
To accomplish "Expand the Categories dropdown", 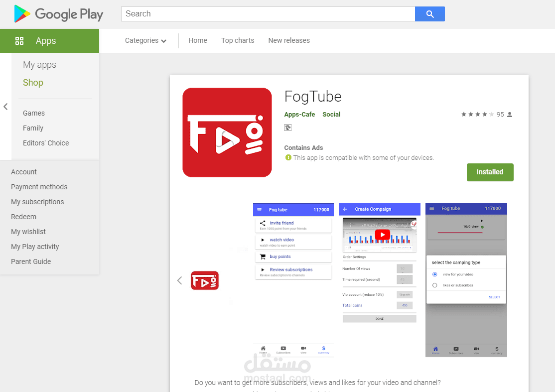I will click(x=145, y=41).
